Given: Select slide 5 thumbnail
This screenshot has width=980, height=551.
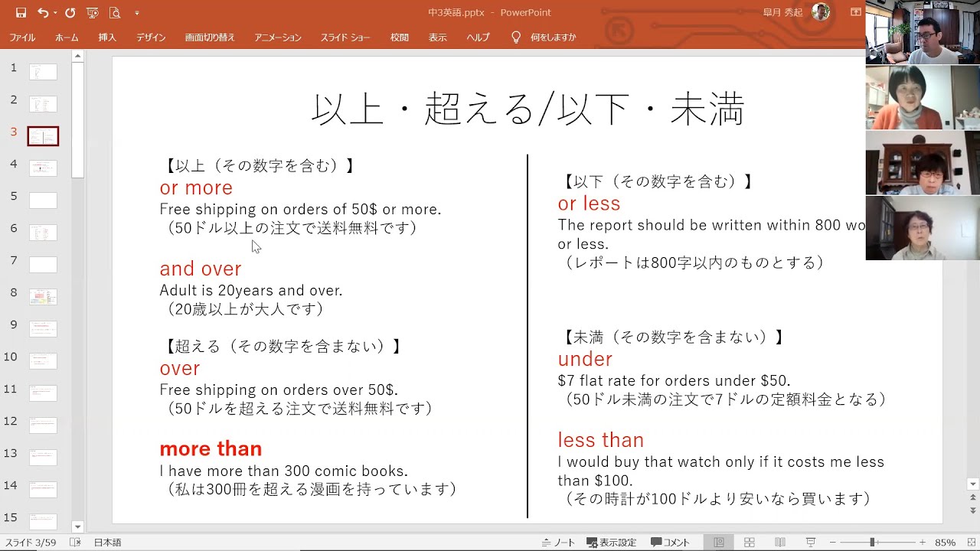Looking at the screenshot, I should 43,200.
